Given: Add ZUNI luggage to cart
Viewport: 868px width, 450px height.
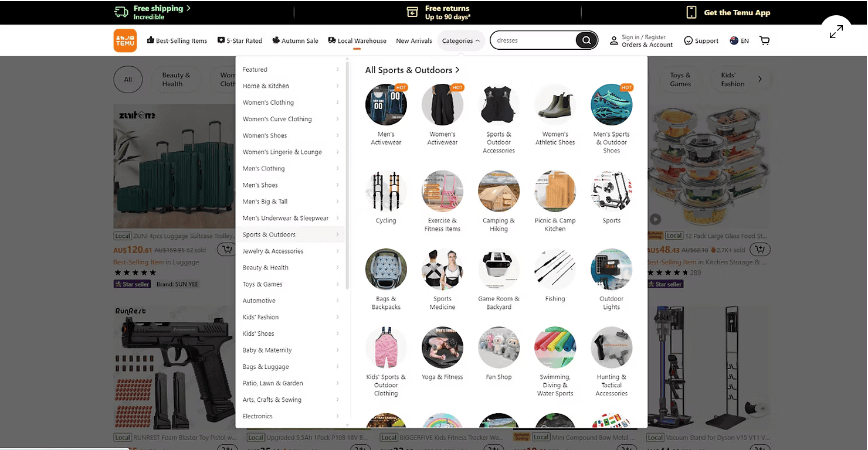Looking at the screenshot, I should [x=226, y=250].
